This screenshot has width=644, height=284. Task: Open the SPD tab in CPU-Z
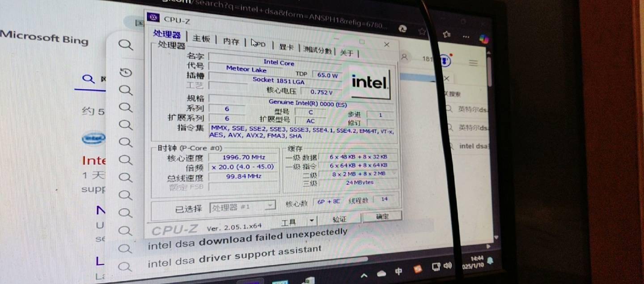click(x=259, y=44)
